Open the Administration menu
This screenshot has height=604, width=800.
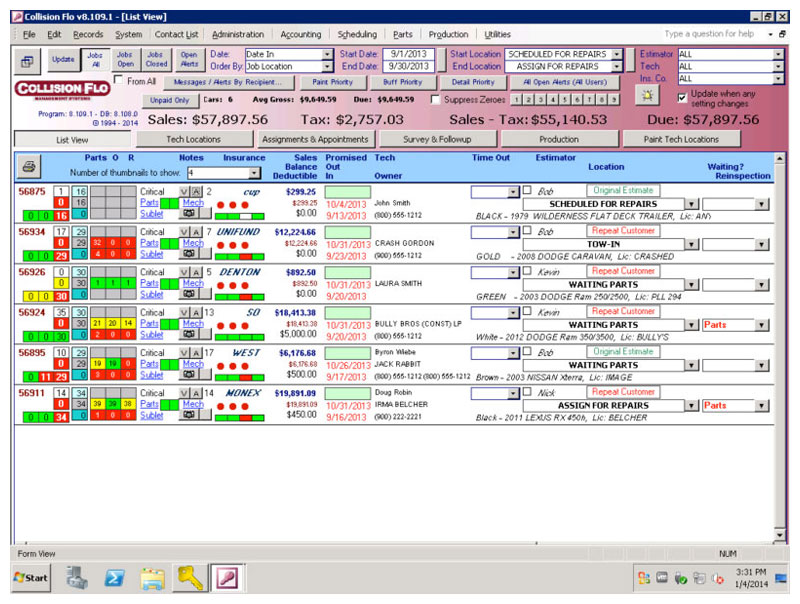[238, 34]
